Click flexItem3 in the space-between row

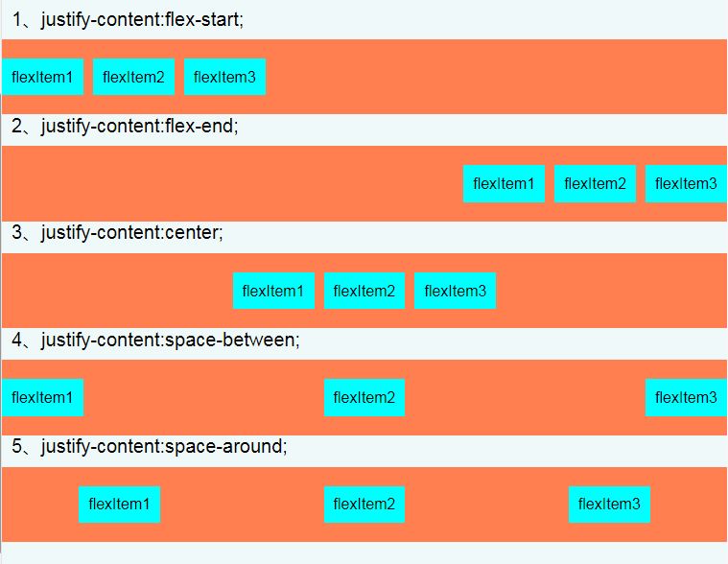tap(685, 397)
